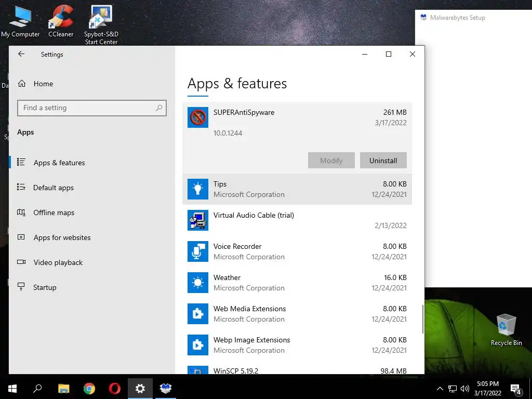Select Default apps in sidebar
This screenshot has height=399, width=532.
coord(54,188)
